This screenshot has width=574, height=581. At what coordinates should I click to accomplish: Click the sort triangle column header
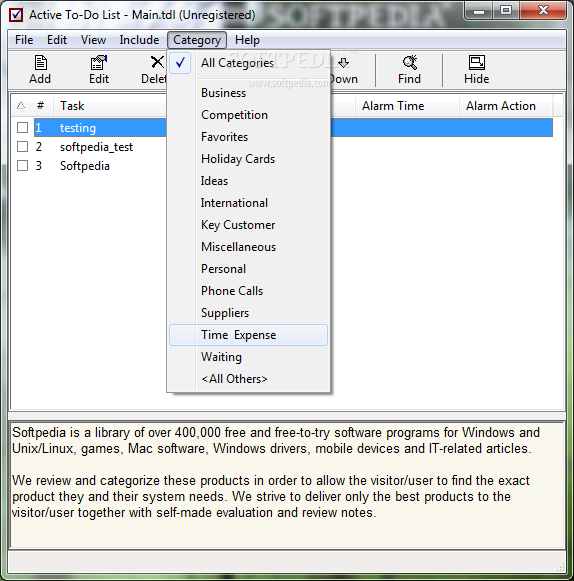point(21,106)
